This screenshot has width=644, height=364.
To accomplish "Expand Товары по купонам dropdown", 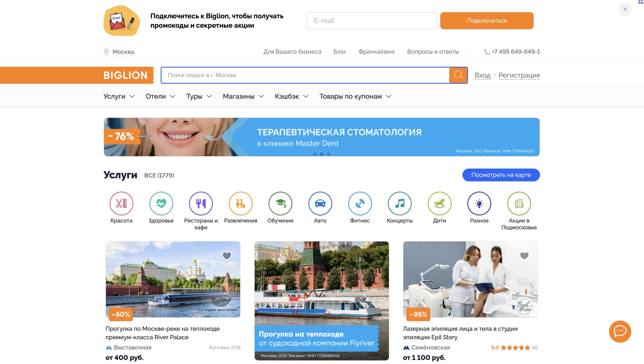I will tap(355, 96).
